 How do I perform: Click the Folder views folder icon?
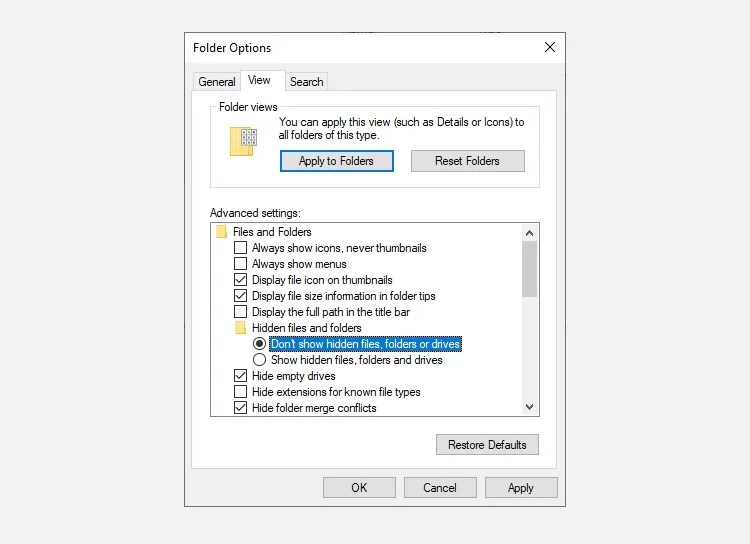pyautogui.click(x=243, y=141)
